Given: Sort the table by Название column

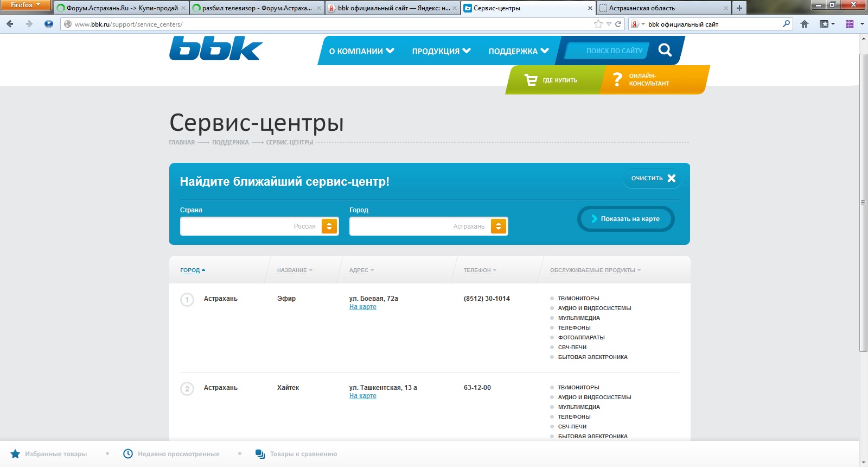Looking at the screenshot, I should [x=295, y=270].
